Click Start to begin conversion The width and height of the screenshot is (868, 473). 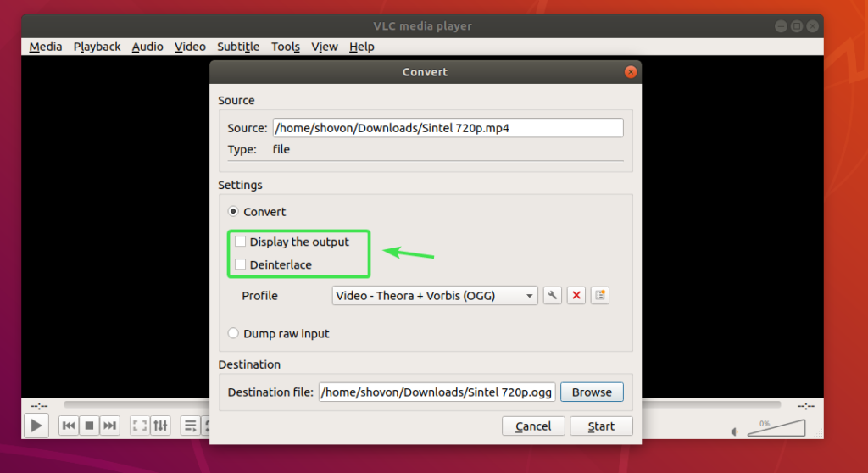[601, 426]
